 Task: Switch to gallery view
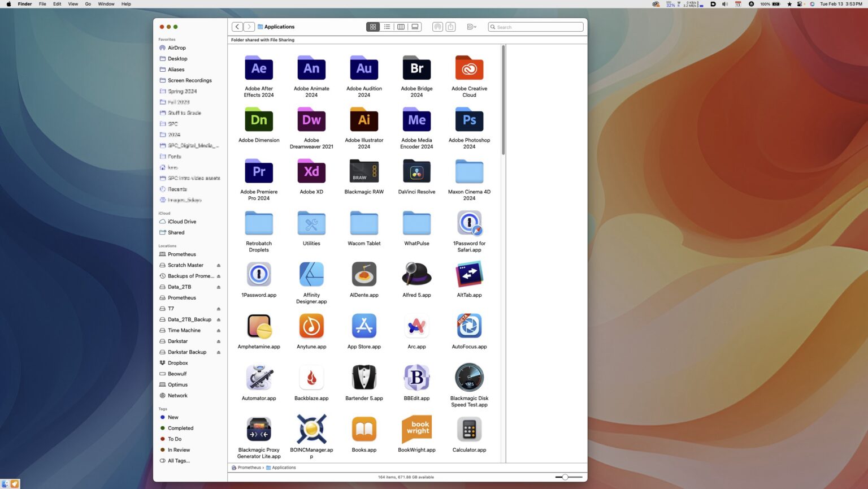click(415, 27)
